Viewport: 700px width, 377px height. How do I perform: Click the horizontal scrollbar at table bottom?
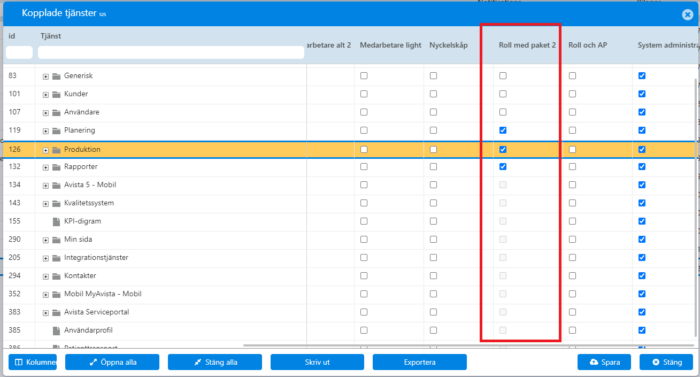click(x=469, y=345)
